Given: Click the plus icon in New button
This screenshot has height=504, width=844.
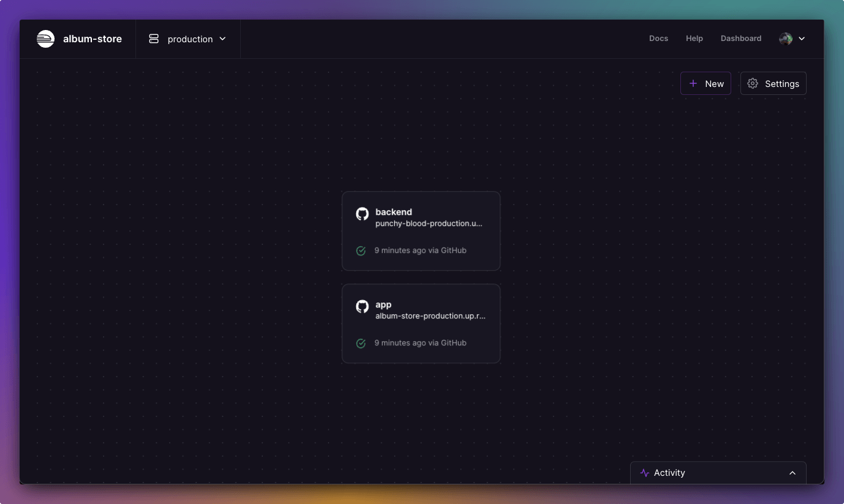Looking at the screenshot, I should pyautogui.click(x=693, y=84).
